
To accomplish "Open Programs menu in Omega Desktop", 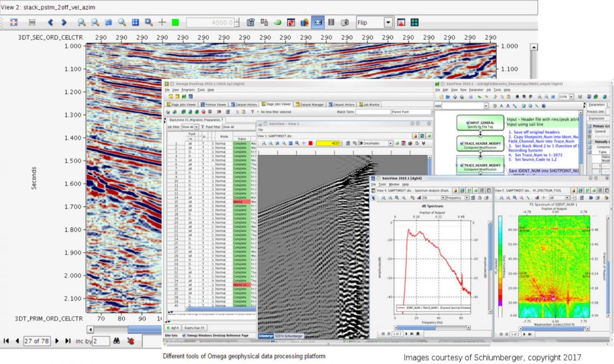I will pyautogui.click(x=188, y=90).
